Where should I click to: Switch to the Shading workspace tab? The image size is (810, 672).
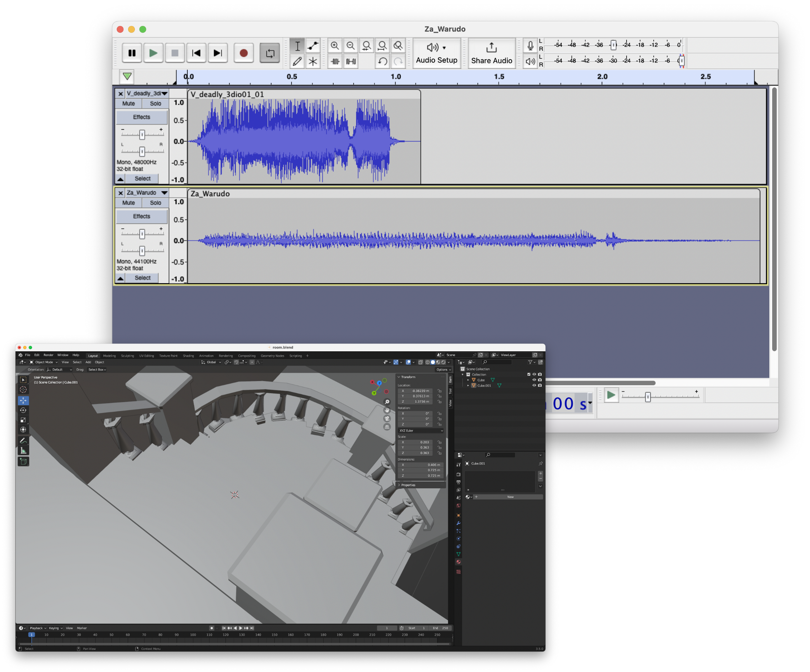(x=188, y=356)
